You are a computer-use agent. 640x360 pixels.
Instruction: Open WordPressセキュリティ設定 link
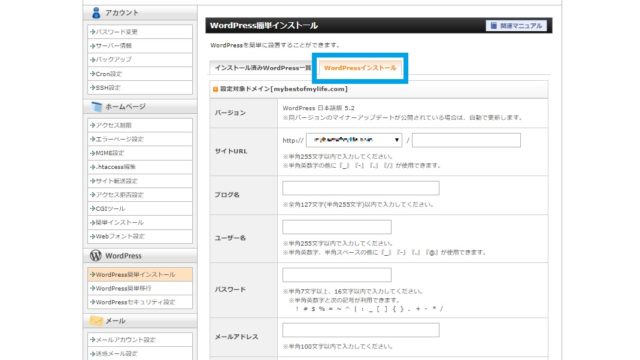pos(140,302)
